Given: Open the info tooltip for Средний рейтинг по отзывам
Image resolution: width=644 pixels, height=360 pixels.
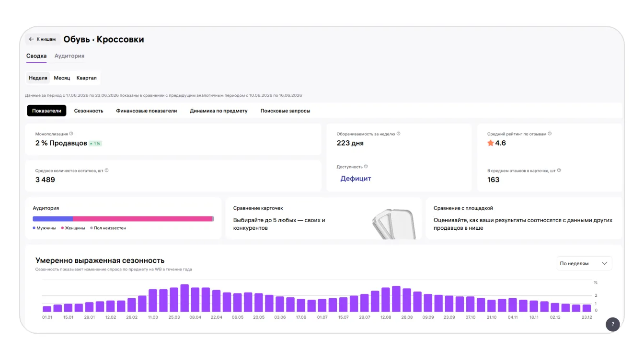Looking at the screenshot, I should (x=550, y=134).
